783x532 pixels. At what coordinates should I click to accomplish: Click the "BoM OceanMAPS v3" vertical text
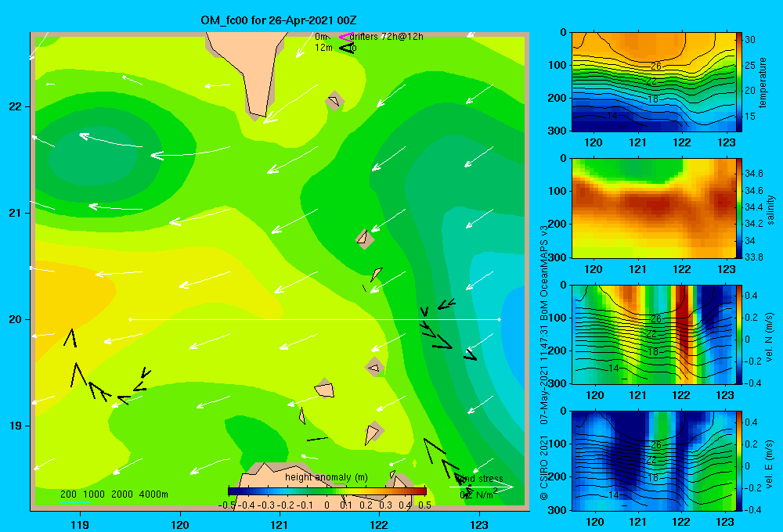coord(544,273)
